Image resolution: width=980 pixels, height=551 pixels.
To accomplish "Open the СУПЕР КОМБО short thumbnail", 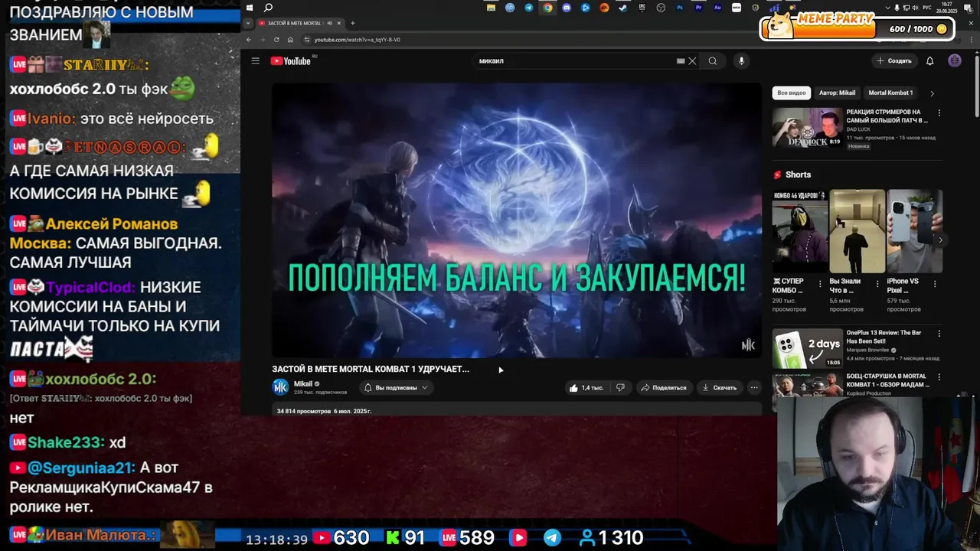I will [799, 232].
